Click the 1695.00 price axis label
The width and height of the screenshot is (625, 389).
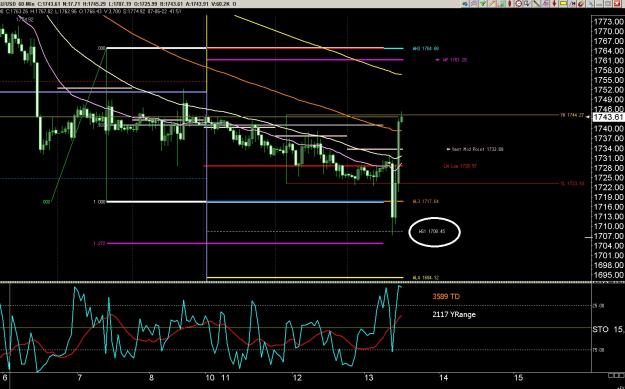coord(609,275)
